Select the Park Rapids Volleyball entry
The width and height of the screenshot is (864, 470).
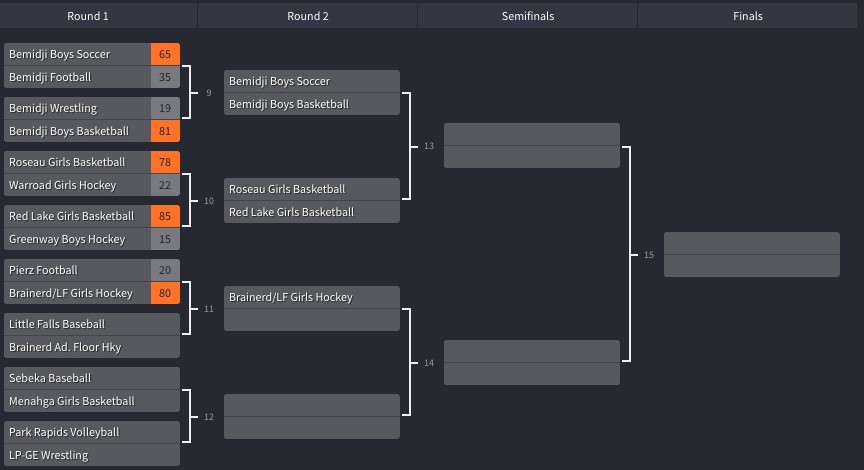click(x=91, y=432)
